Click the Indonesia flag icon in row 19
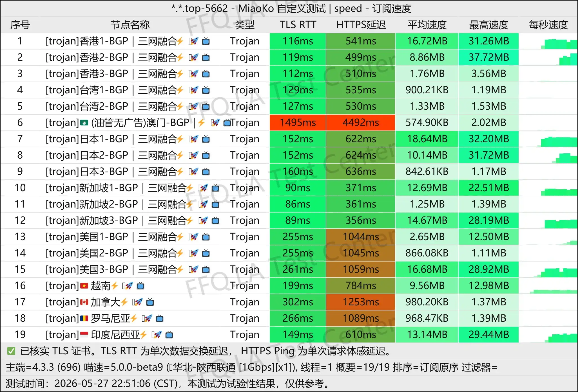Screen dimensions: 578x392 84,335
